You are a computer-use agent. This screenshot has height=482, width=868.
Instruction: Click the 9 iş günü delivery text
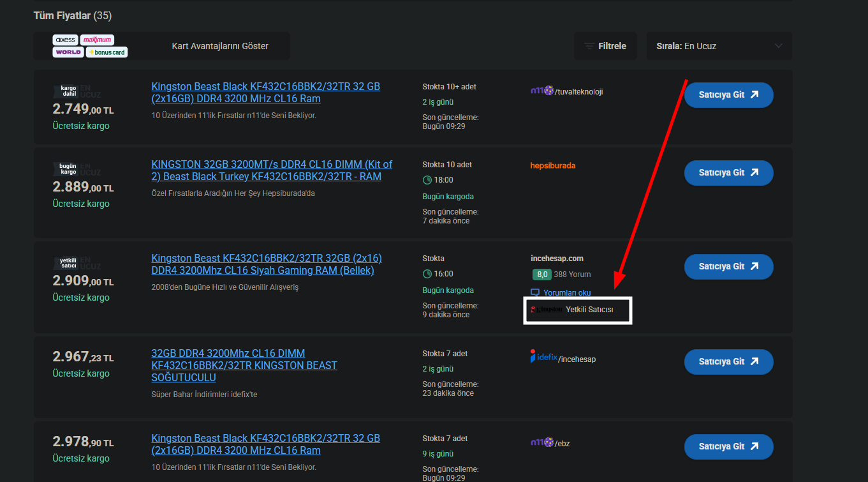(438, 454)
